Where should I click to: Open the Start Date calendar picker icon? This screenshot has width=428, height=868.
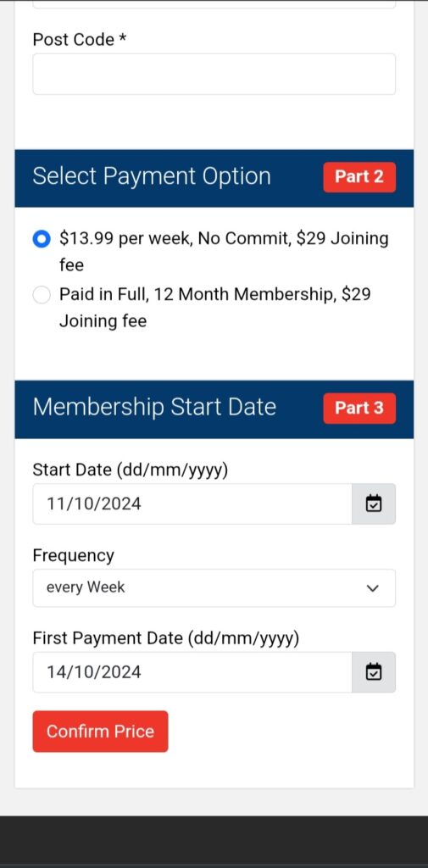(374, 504)
